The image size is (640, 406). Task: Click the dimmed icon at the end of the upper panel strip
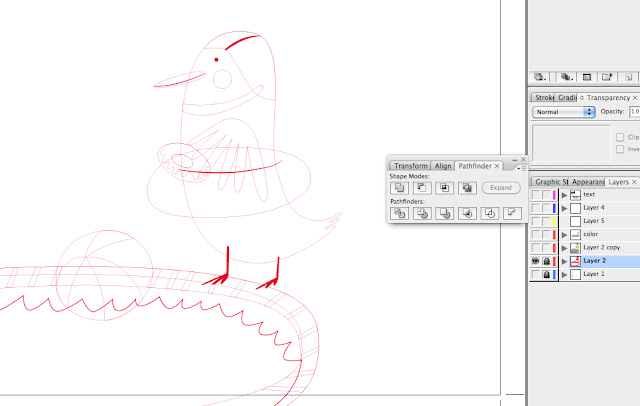[x=629, y=77]
